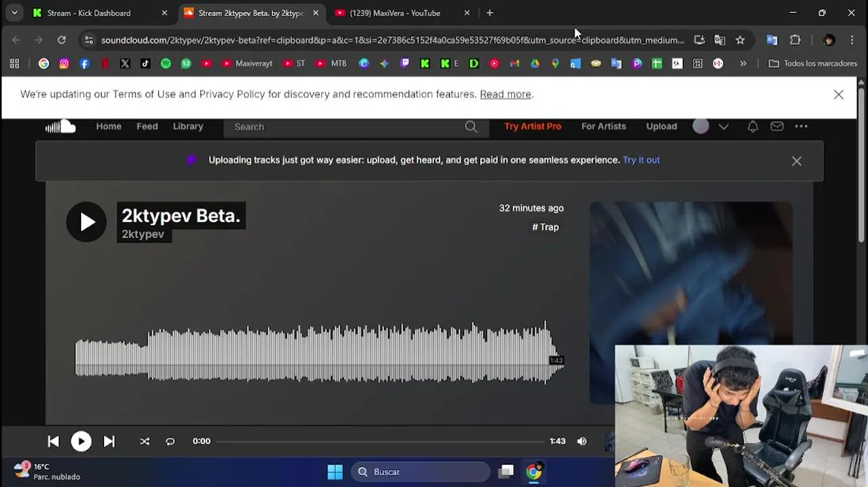Image resolution: width=868 pixels, height=487 pixels.
Task: Open the Windows Start menu
Action: [335, 472]
